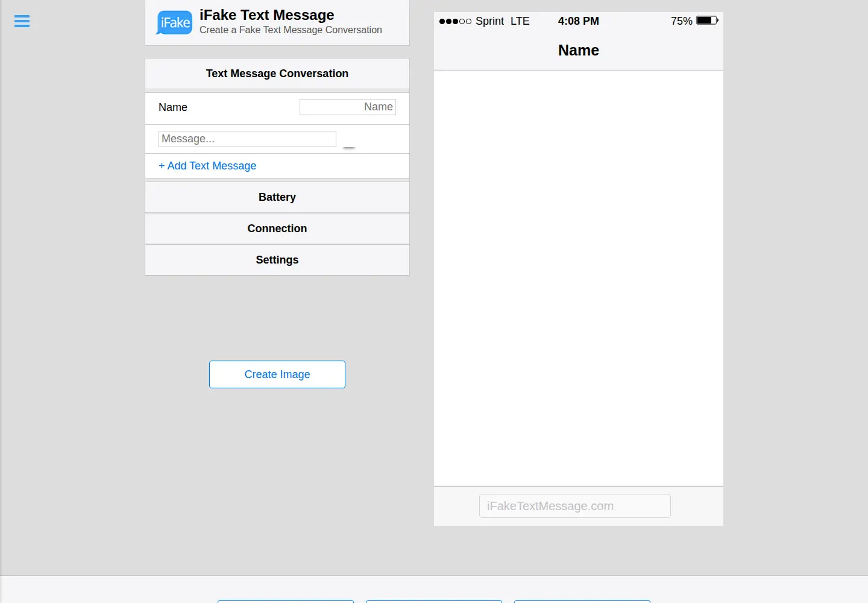
Task: Click the 'LTE' connection label
Action: point(520,21)
